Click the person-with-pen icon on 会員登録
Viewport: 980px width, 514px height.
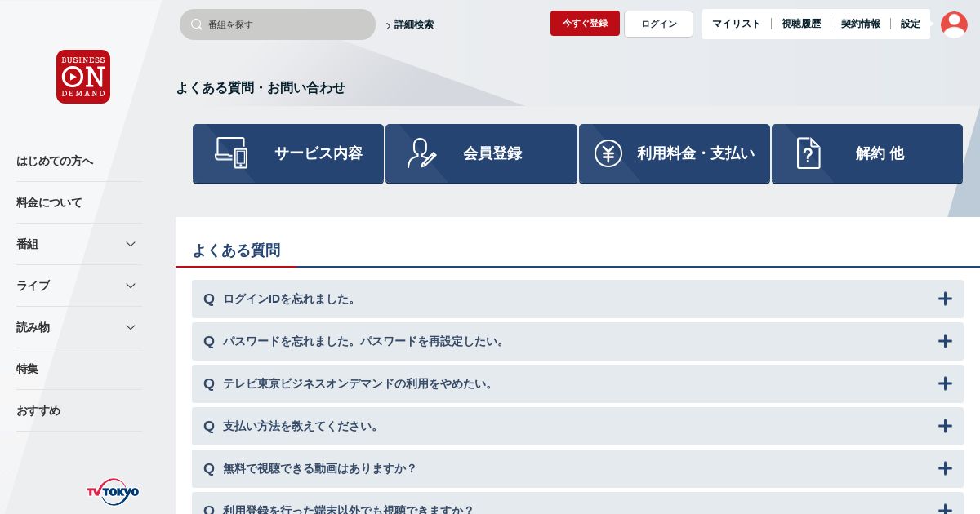(x=422, y=153)
